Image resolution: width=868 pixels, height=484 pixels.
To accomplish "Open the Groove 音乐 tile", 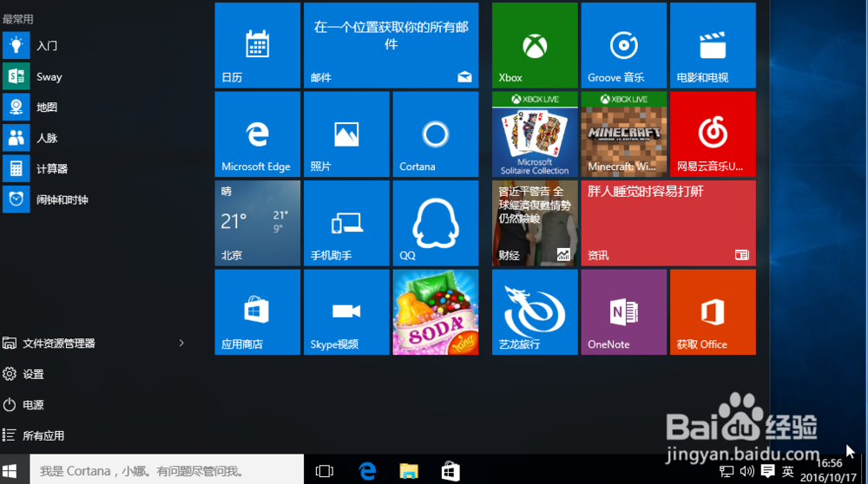I will click(x=624, y=45).
